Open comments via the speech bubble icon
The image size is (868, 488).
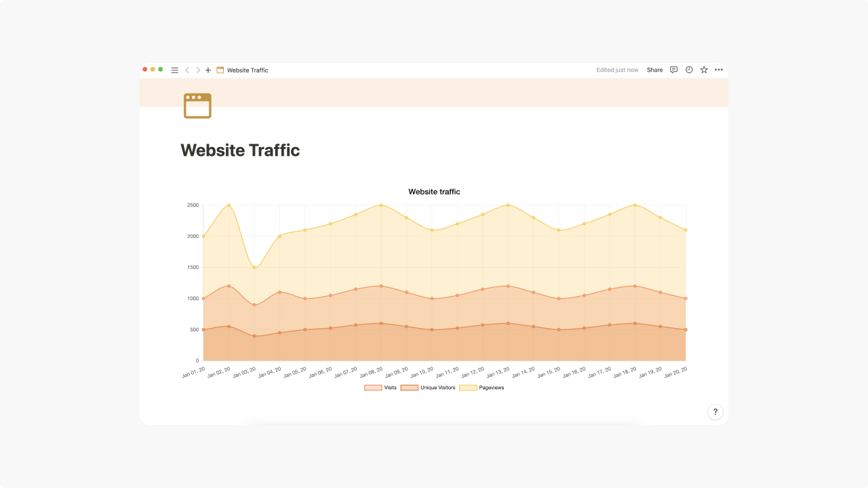tap(673, 70)
